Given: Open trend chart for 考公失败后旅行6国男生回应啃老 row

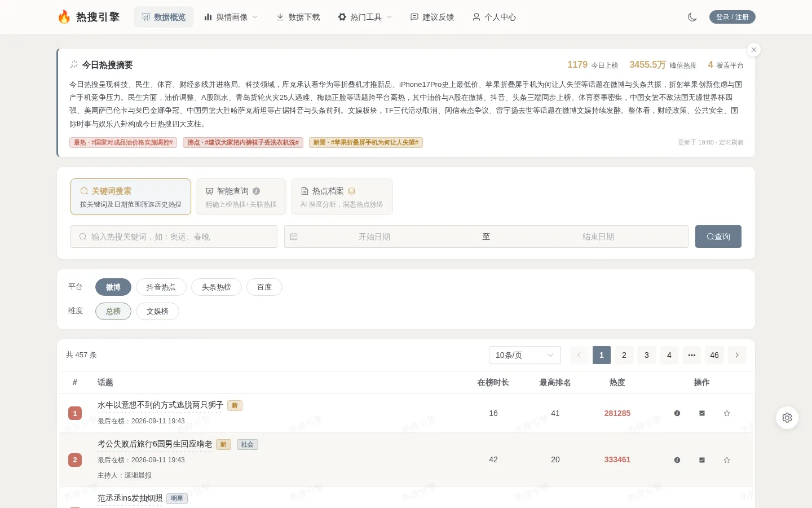Looking at the screenshot, I should pyautogui.click(x=702, y=460).
